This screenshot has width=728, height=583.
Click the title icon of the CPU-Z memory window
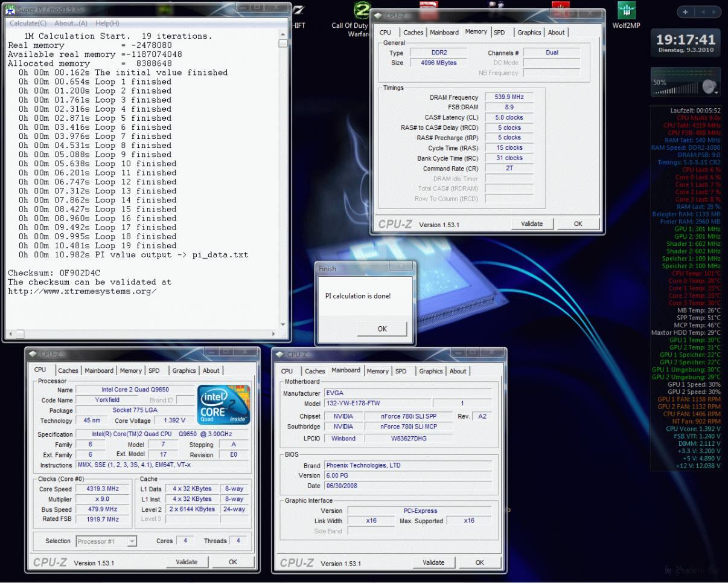coord(378,15)
